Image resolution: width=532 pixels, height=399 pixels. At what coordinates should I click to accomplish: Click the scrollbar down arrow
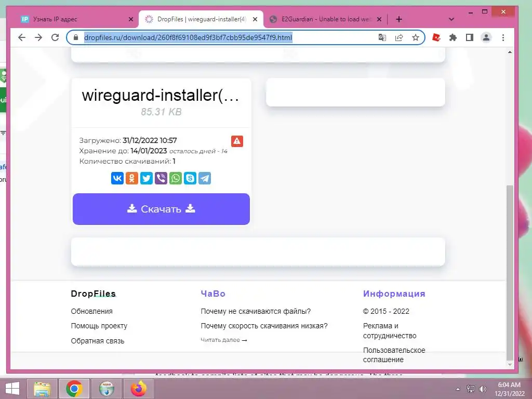click(510, 365)
